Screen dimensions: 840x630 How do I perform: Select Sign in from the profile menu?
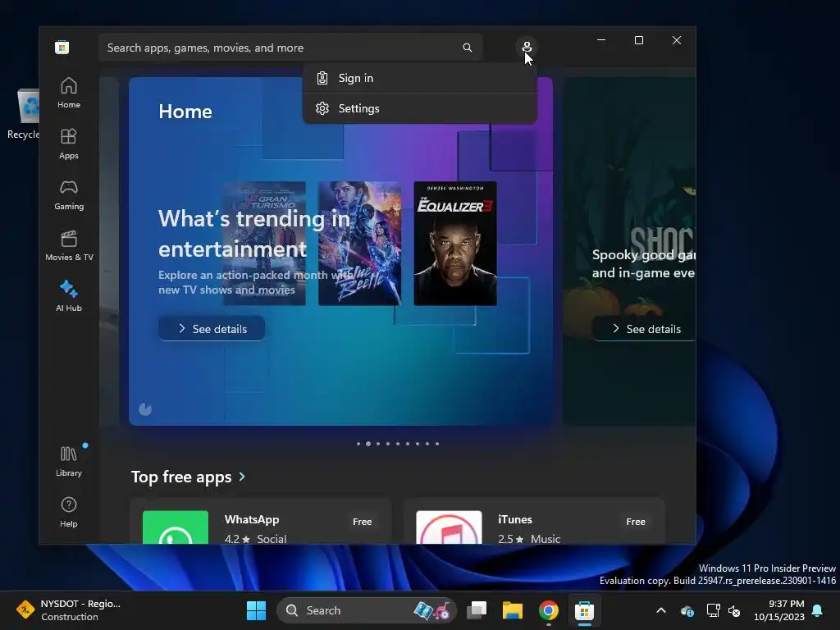[420, 78]
